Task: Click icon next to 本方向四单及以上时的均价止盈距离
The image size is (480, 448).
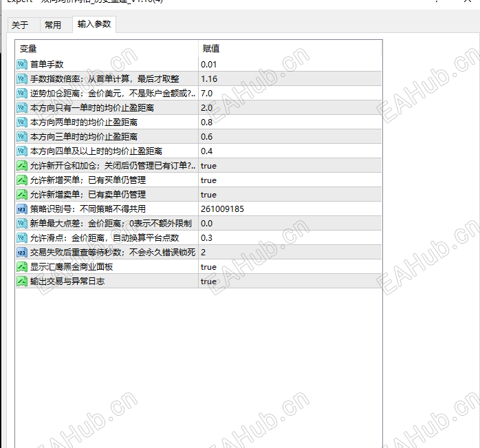Action: pyautogui.click(x=22, y=151)
